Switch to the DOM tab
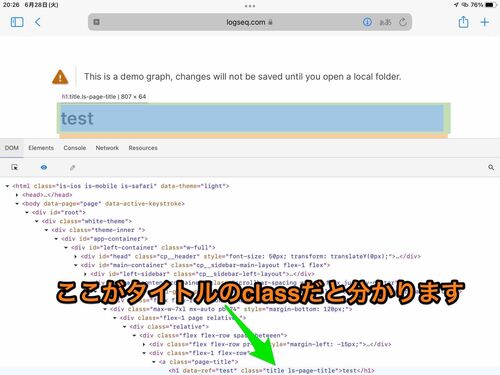Image resolution: width=500 pixels, height=375 pixels. [x=12, y=148]
